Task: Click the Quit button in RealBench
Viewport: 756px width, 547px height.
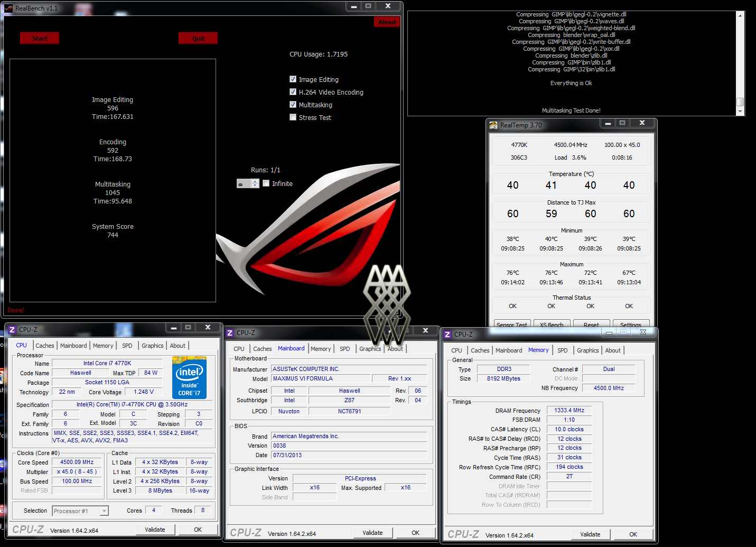Action: tap(198, 39)
